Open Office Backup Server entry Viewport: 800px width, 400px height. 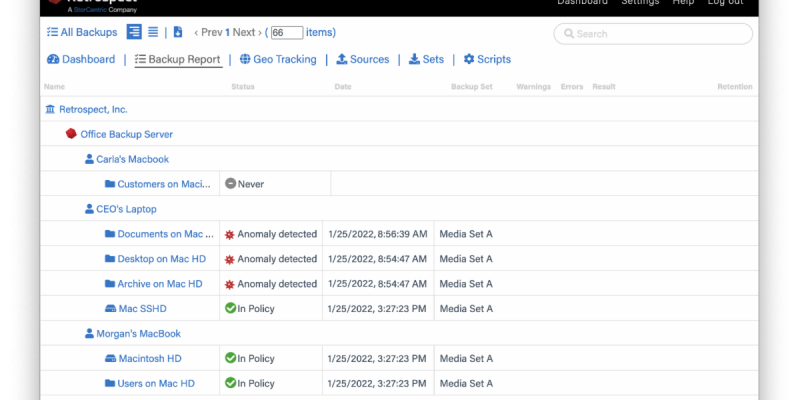click(127, 134)
